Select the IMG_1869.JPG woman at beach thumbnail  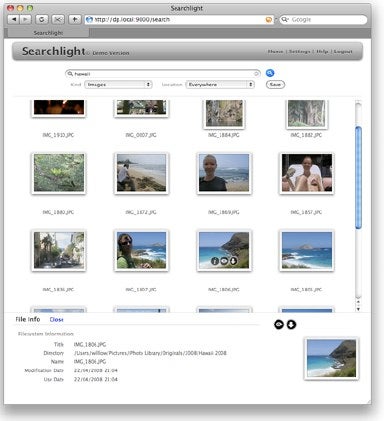[x=224, y=173]
